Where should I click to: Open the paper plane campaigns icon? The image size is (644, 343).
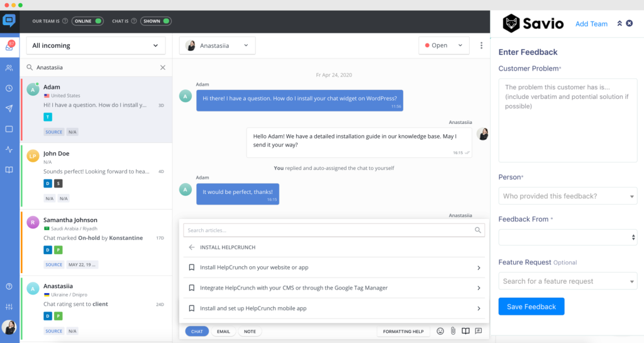[x=9, y=108]
